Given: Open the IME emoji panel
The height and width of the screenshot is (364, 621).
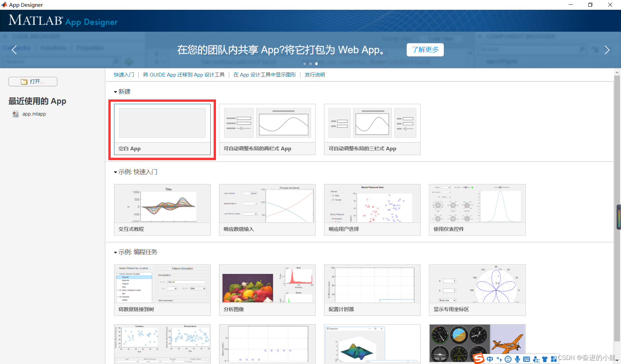Looking at the screenshot, I should (508, 359).
